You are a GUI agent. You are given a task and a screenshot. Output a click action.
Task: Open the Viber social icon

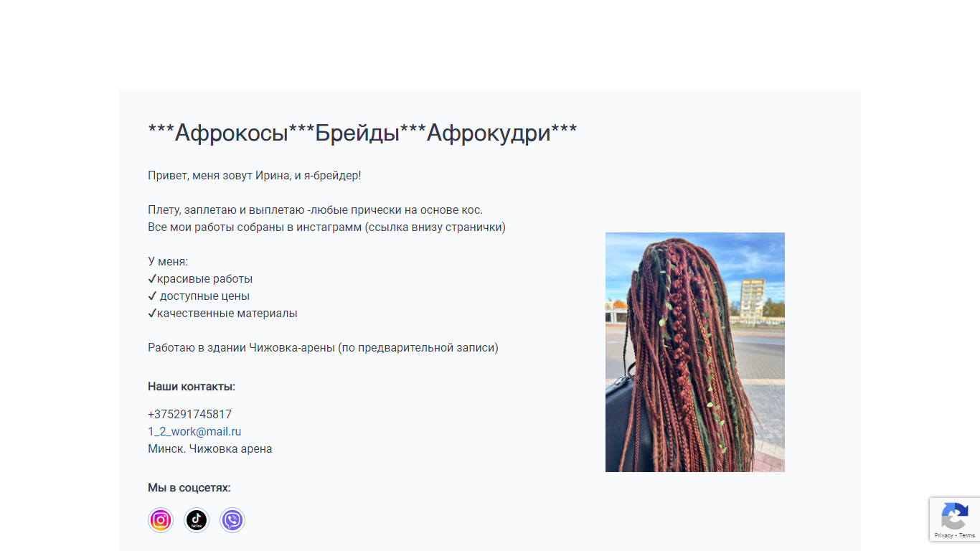click(x=232, y=520)
